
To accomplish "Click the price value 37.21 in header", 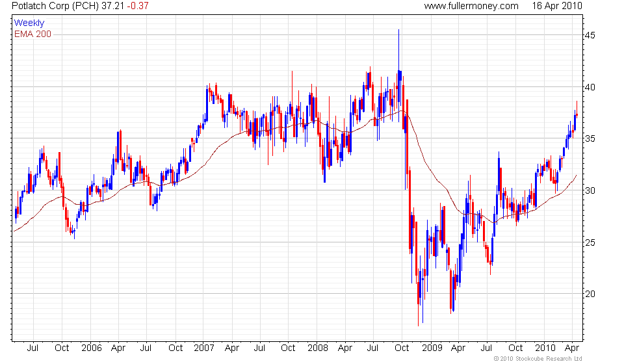I will (113, 6).
